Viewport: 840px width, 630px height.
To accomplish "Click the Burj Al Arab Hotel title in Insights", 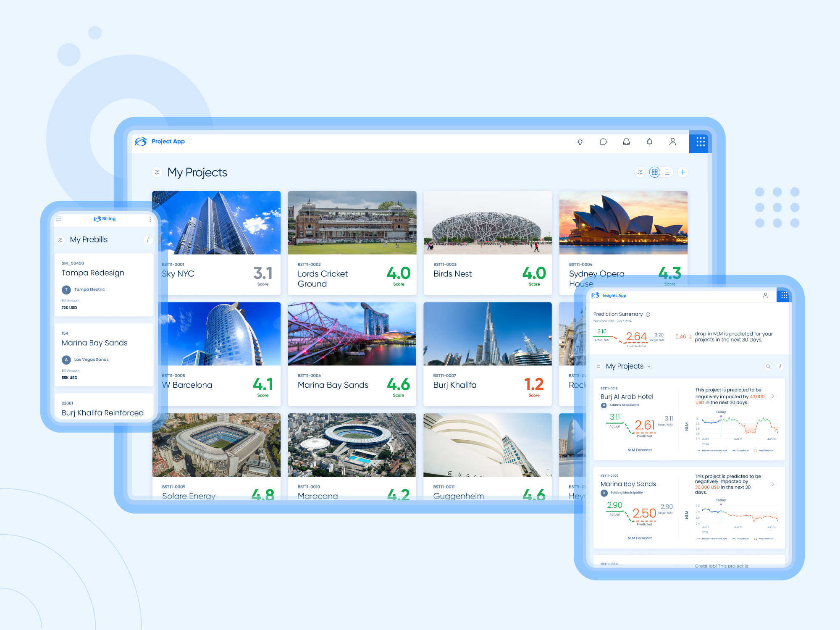I will point(627,396).
